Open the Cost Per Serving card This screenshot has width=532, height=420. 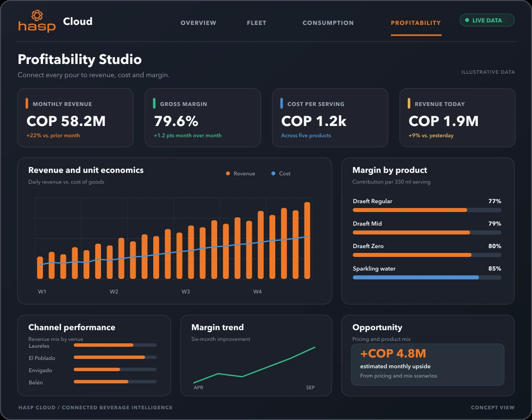(330, 118)
